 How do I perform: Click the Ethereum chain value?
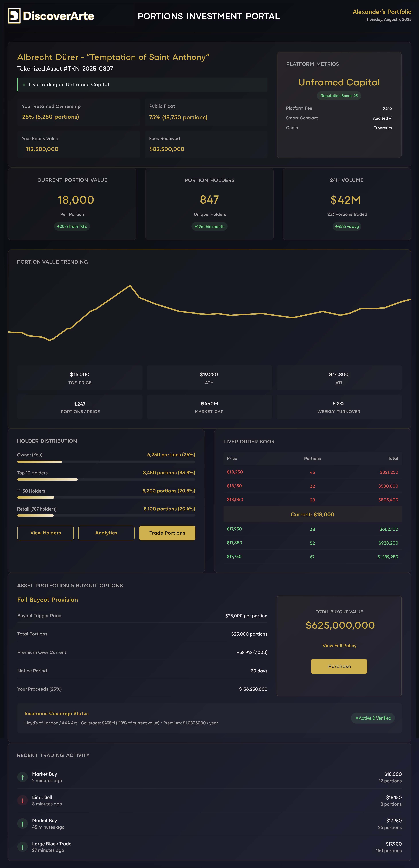(383, 128)
